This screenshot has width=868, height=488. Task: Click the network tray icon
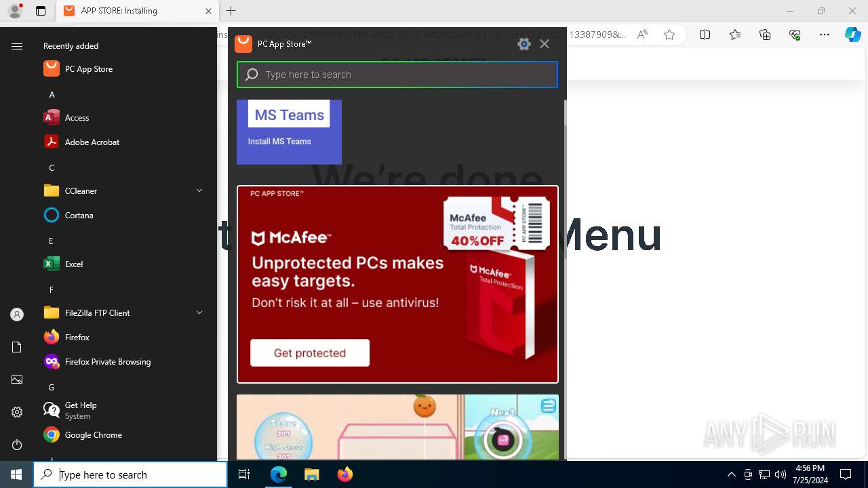pos(764,474)
